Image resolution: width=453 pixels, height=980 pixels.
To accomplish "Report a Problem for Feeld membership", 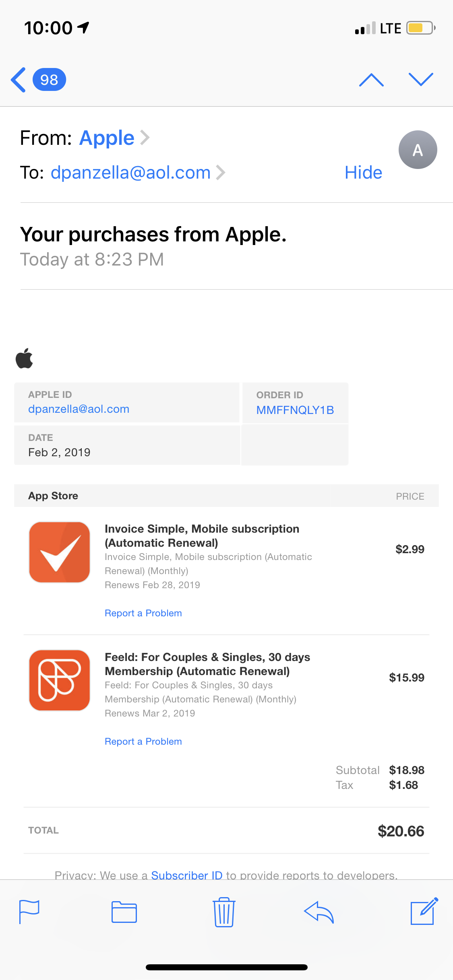I will coord(143,741).
